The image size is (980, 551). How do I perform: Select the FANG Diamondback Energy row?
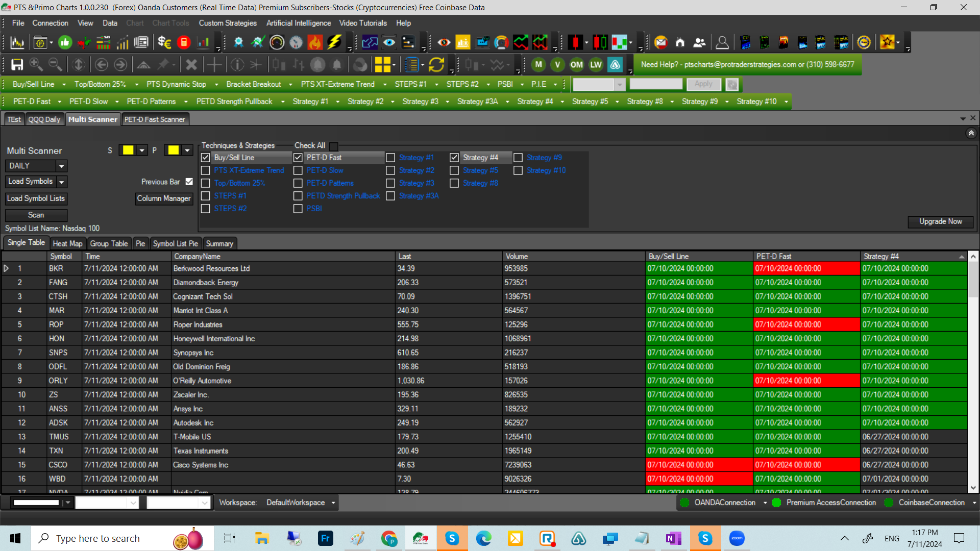tap(485, 283)
